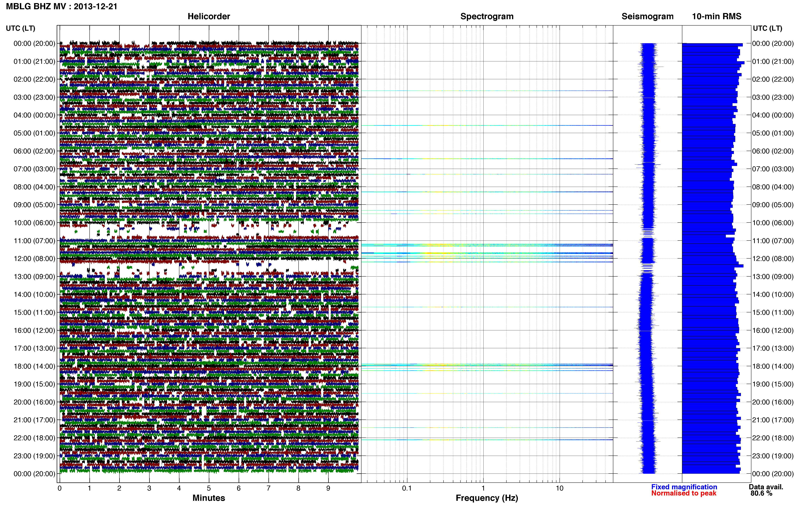Click the "7" tick on the Minutes axis
The height and width of the screenshot is (508, 812).
(269, 488)
